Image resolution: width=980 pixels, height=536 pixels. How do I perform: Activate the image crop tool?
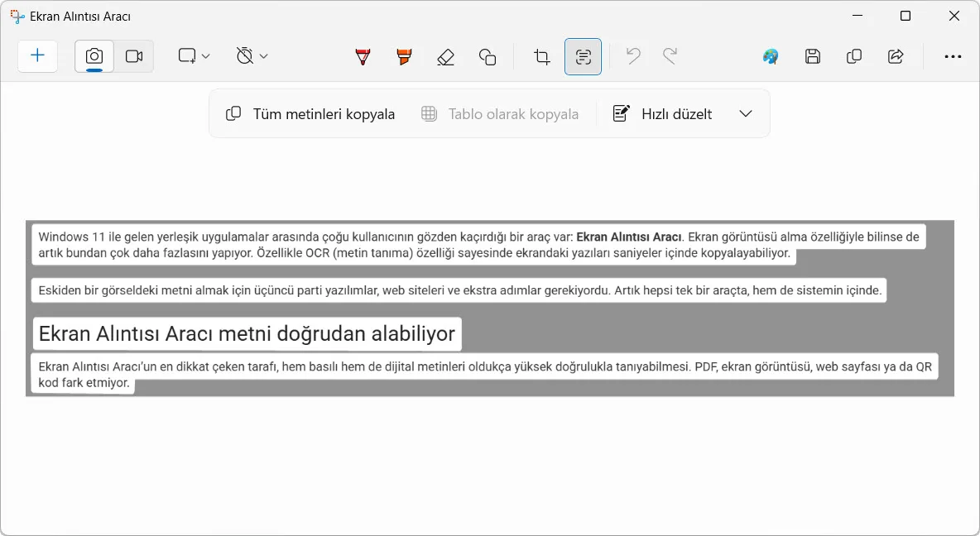point(542,57)
